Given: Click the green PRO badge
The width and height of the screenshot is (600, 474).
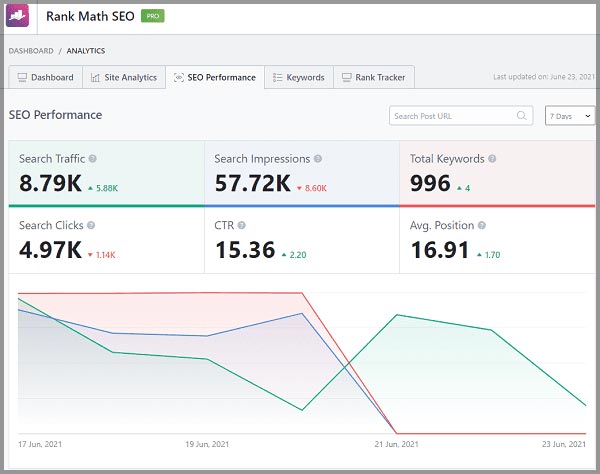Looking at the screenshot, I should 153,16.
